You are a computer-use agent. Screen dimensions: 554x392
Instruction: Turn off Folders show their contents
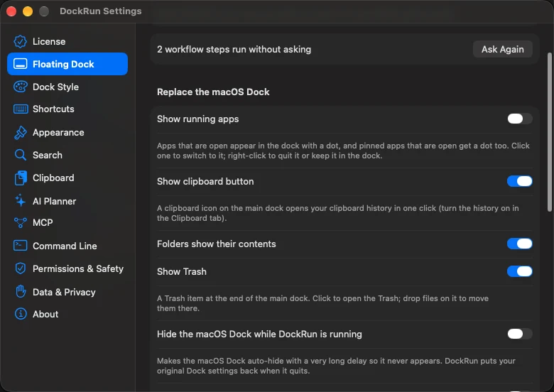[519, 244]
